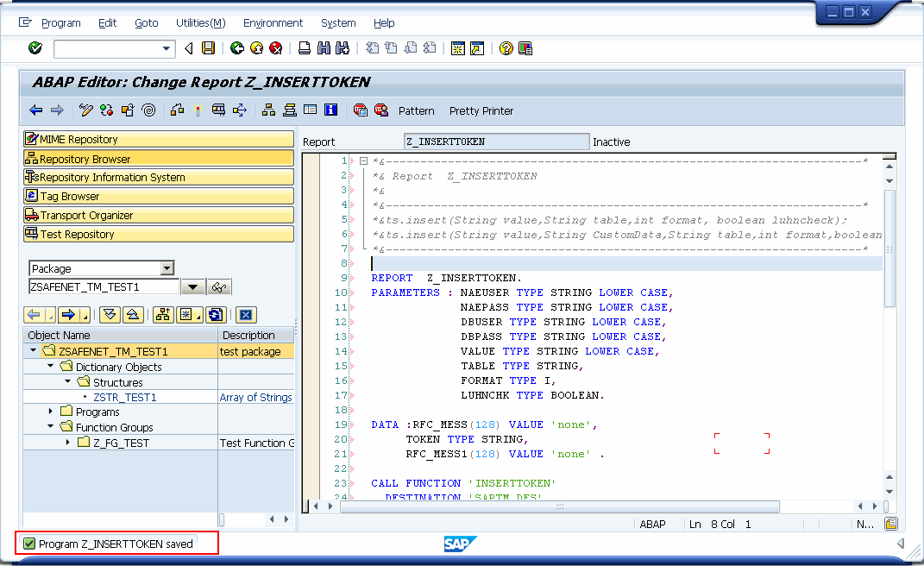Screen dimensions: 924x566
Task: Open the Program menu
Action: (x=60, y=23)
